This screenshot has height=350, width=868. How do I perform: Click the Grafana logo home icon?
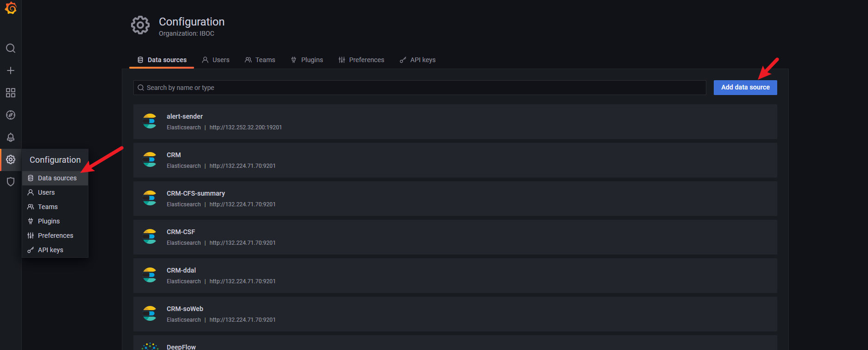click(x=11, y=8)
